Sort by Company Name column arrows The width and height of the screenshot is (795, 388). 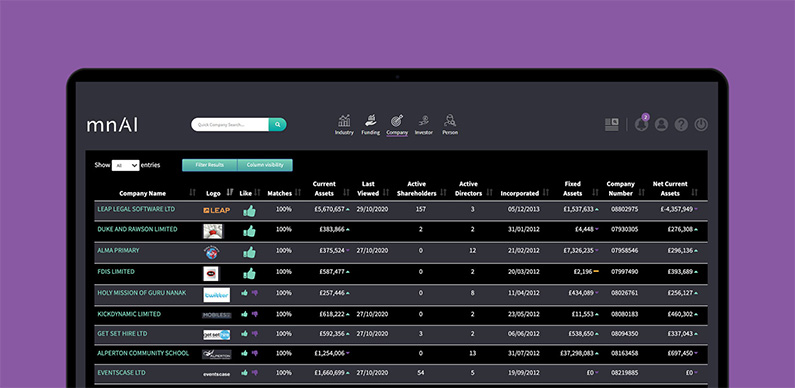(x=192, y=193)
